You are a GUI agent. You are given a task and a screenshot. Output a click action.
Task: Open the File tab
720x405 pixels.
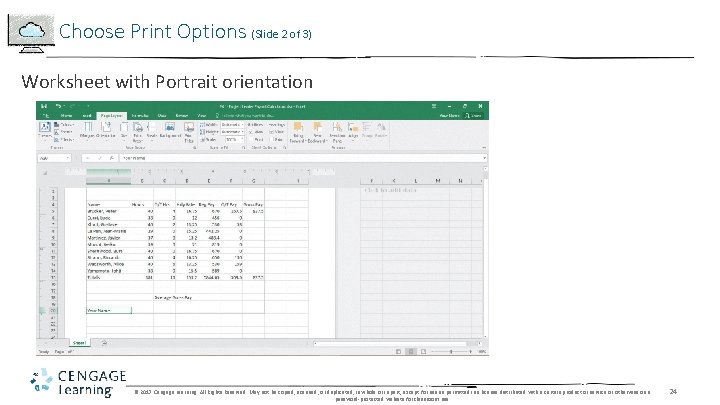(x=45, y=116)
